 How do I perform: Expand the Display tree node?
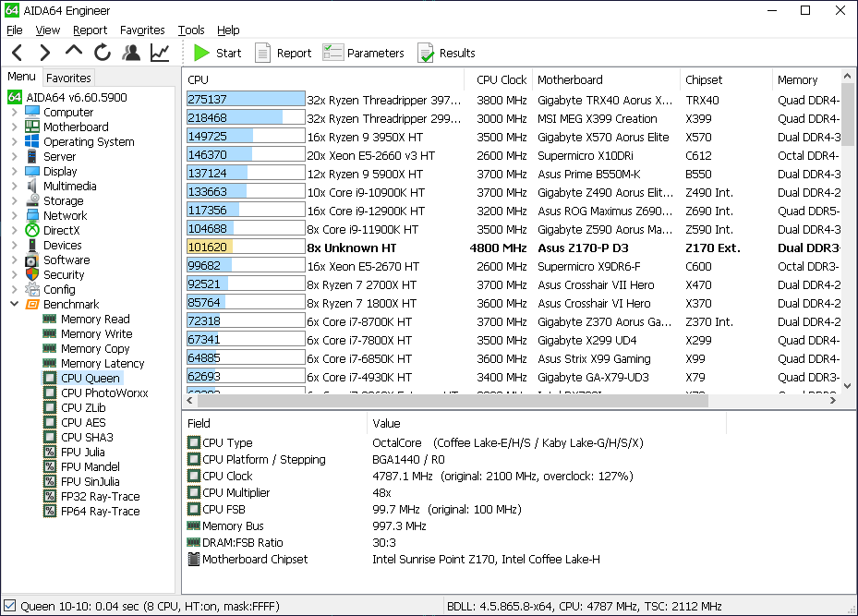(14, 171)
